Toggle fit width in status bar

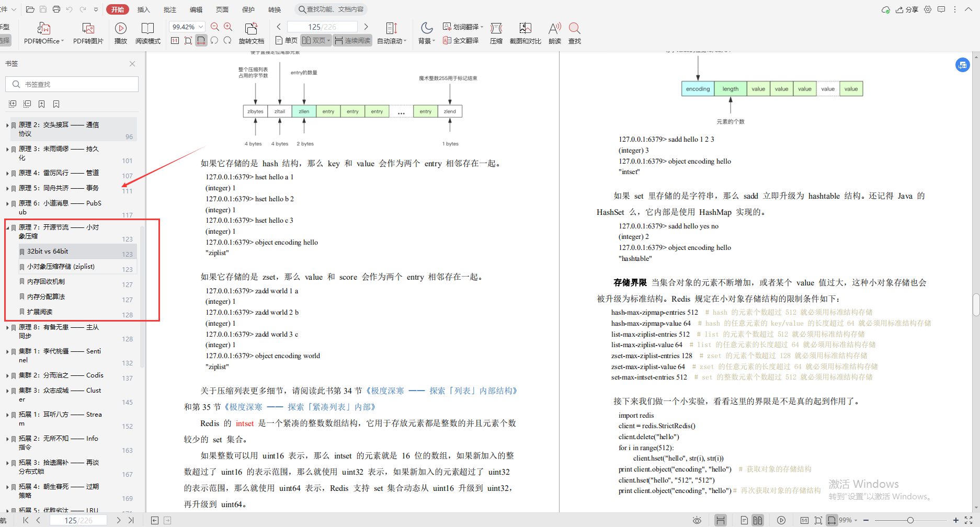click(x=831, y=520)
